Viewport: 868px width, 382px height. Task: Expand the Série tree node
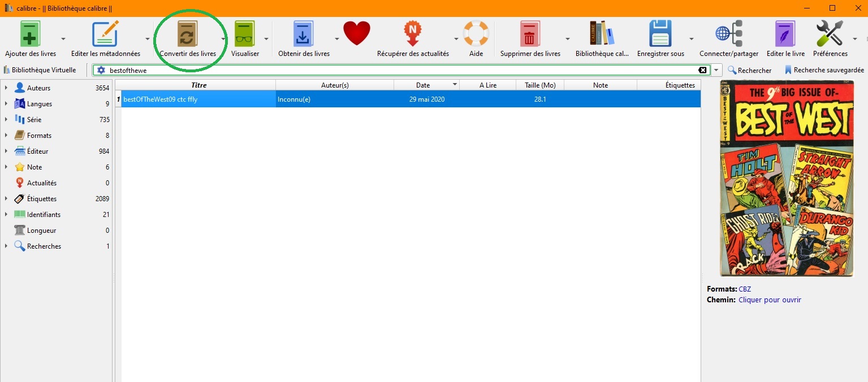coord(6,120)
